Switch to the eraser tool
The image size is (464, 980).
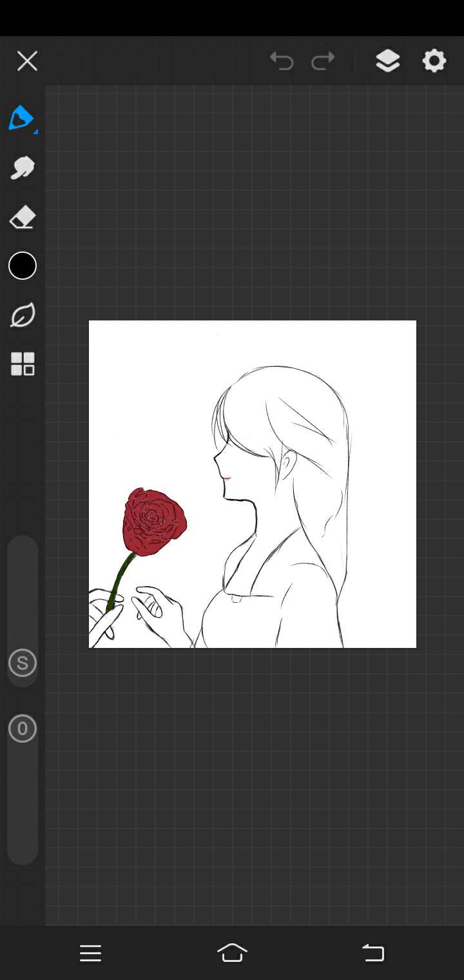(x=23, y=218)
